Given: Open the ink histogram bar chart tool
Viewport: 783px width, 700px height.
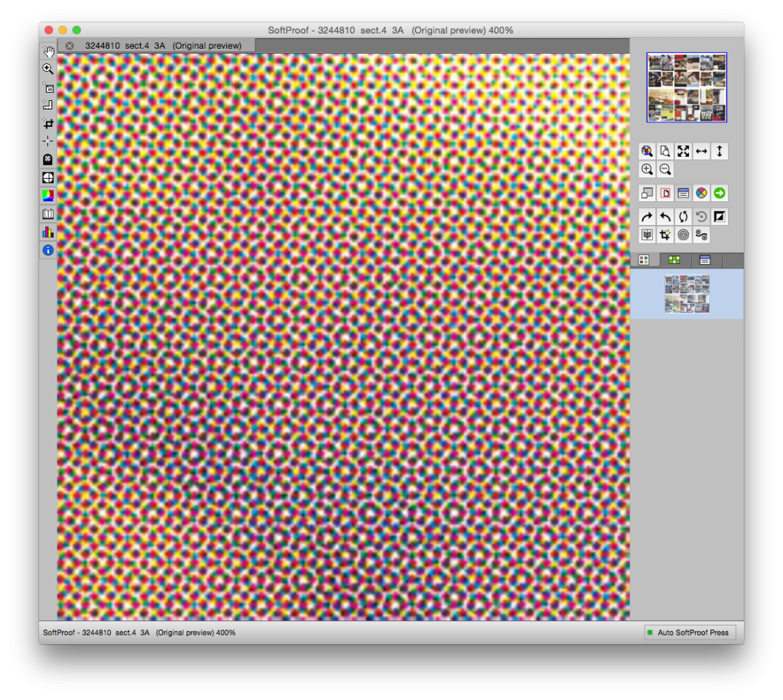Looking at the screenshot, I should point(48,232).
